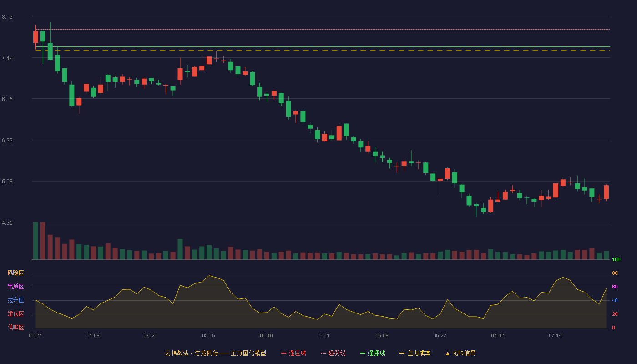Click the 低吸区 zone label

15,328
